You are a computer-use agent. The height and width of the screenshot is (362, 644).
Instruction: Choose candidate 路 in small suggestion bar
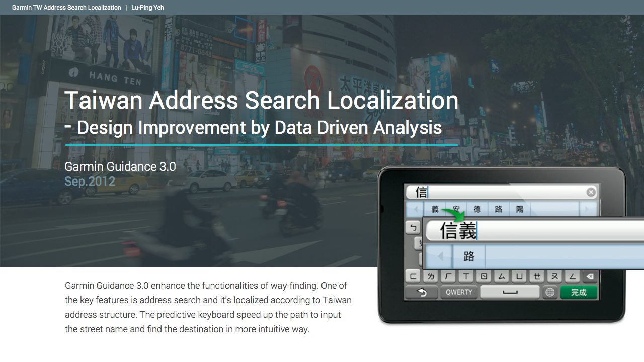pos(499,209)
